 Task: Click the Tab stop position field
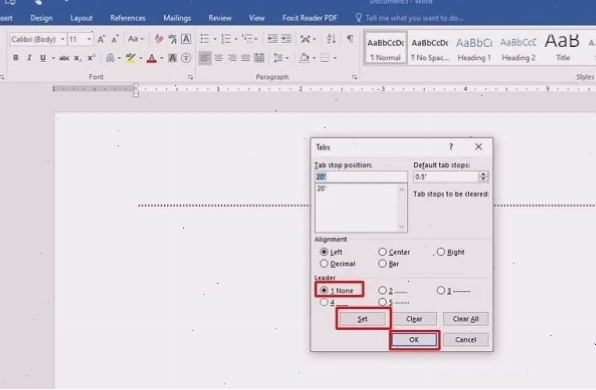coord(361,176)
